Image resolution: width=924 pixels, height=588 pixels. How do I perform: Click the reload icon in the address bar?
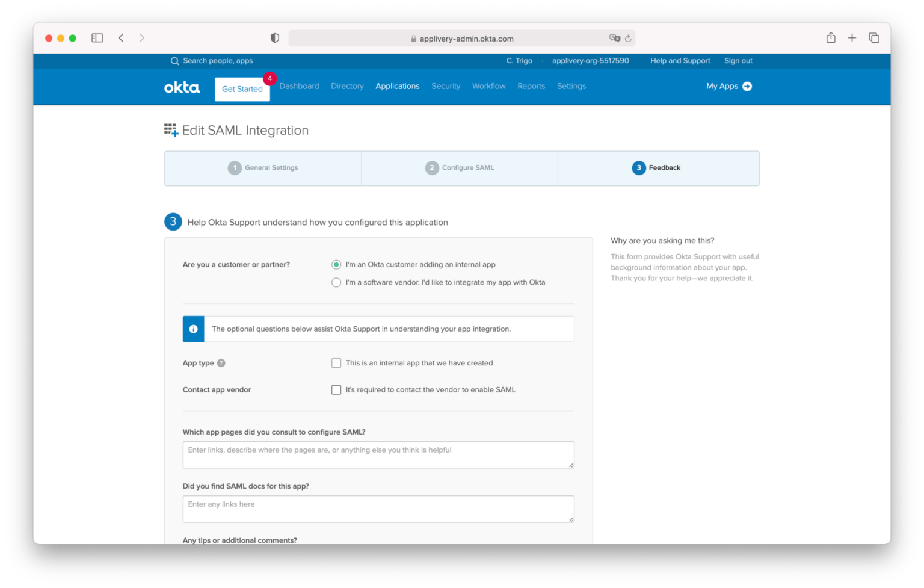click(629, 38)
